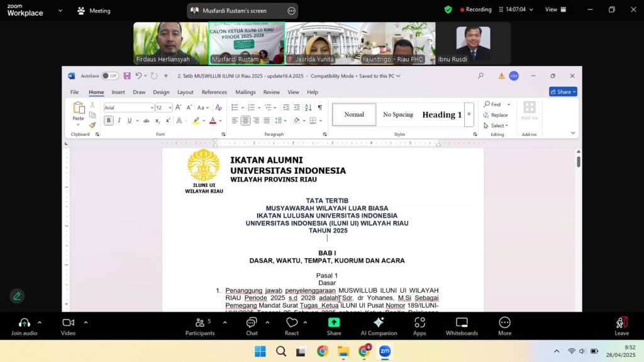Click the Save icon in Word title bar
The width and height of the screenshot is (644, 362).
pos(127,76)
